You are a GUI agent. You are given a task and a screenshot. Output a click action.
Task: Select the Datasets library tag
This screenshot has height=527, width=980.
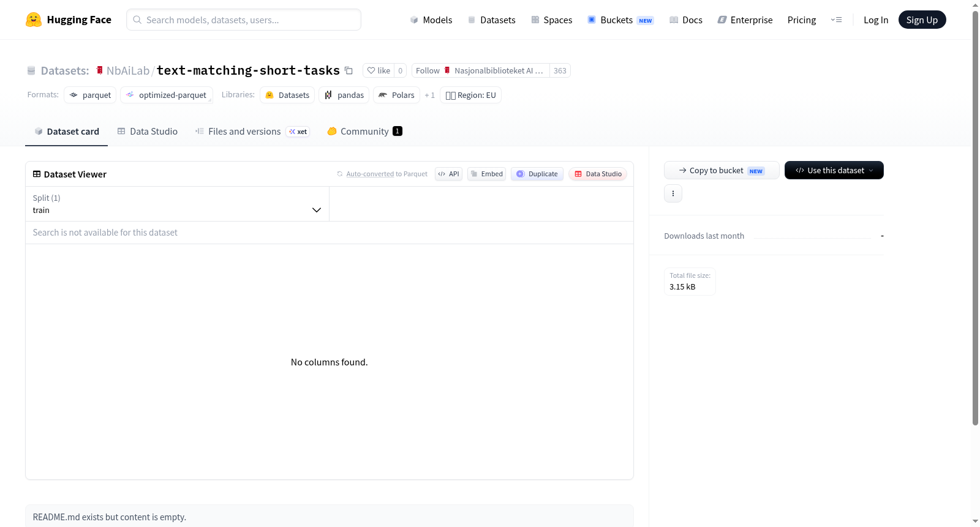point(287,95)
